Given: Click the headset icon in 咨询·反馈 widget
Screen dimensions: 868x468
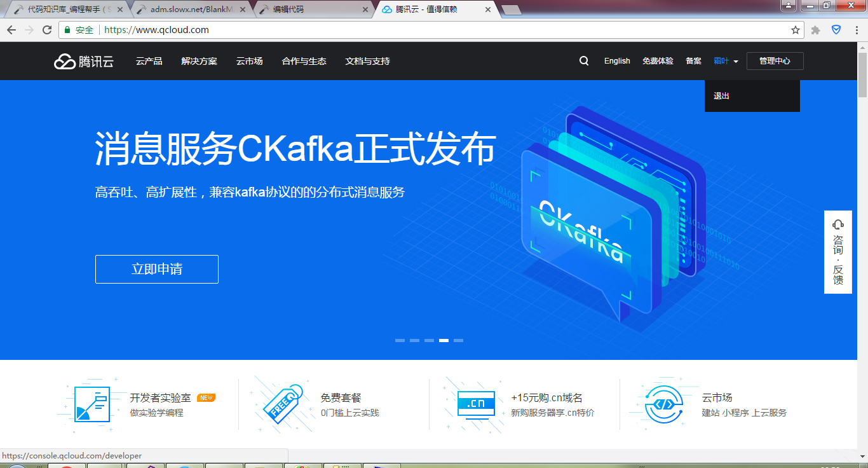Looking at the screenshot, I should pyautogui.click(x=838, y=224).
